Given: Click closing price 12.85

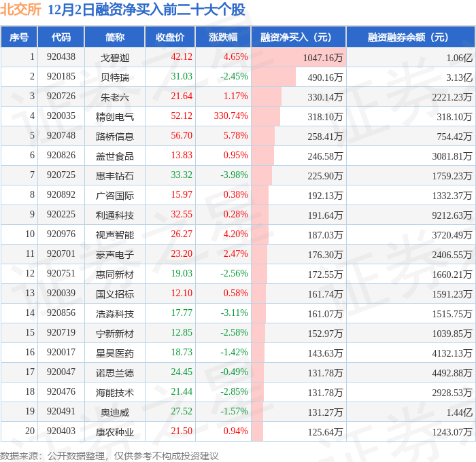Looking at the screenshot, I should (182, 333).
